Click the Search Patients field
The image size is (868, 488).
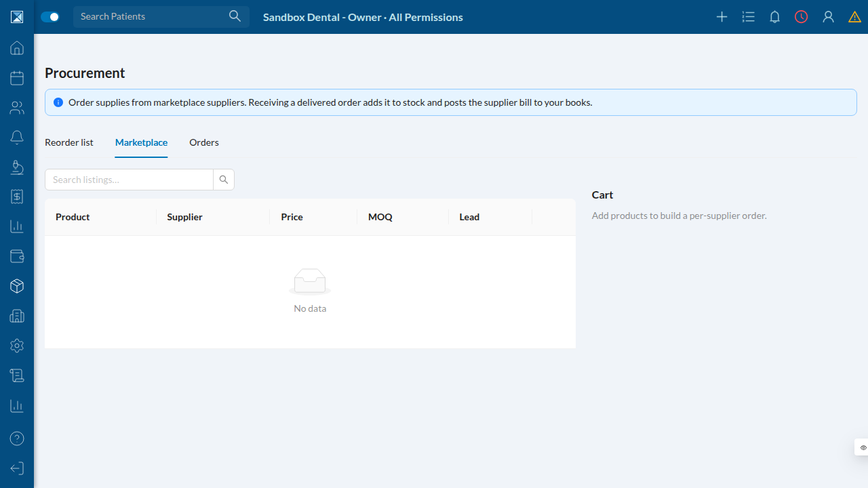point(161,17)
